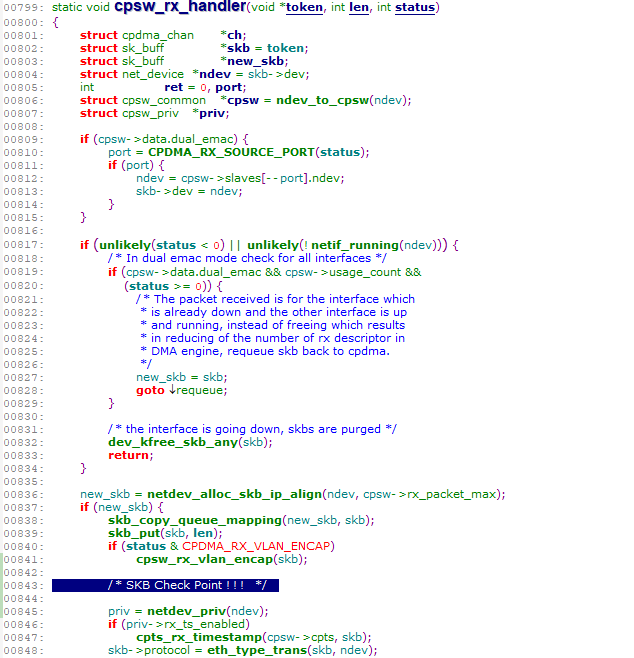The image size is (634, 658).
Task: Click the 'DMA engine, requeue skb' comment line
Action: (x=265, y=351)
